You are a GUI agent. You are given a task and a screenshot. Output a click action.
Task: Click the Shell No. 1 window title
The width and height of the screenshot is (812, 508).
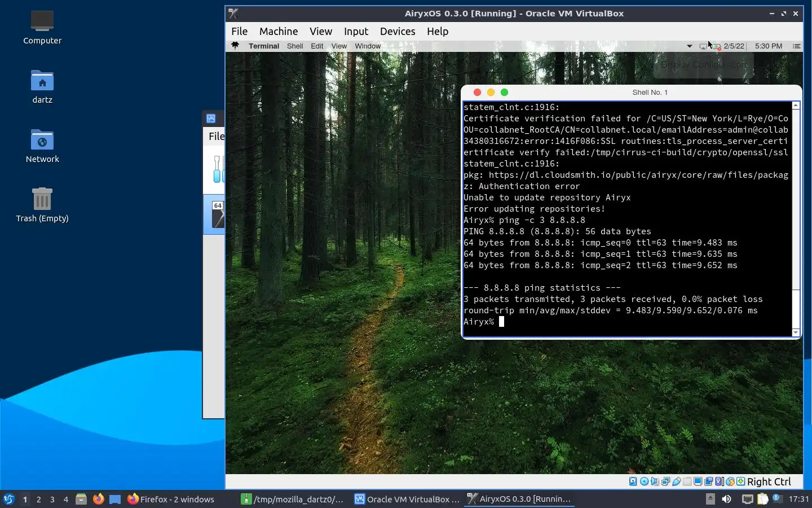pos(650,93)
